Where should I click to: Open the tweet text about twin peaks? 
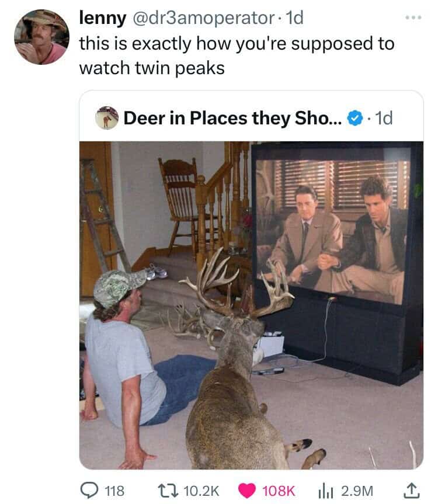pos(237,55)
